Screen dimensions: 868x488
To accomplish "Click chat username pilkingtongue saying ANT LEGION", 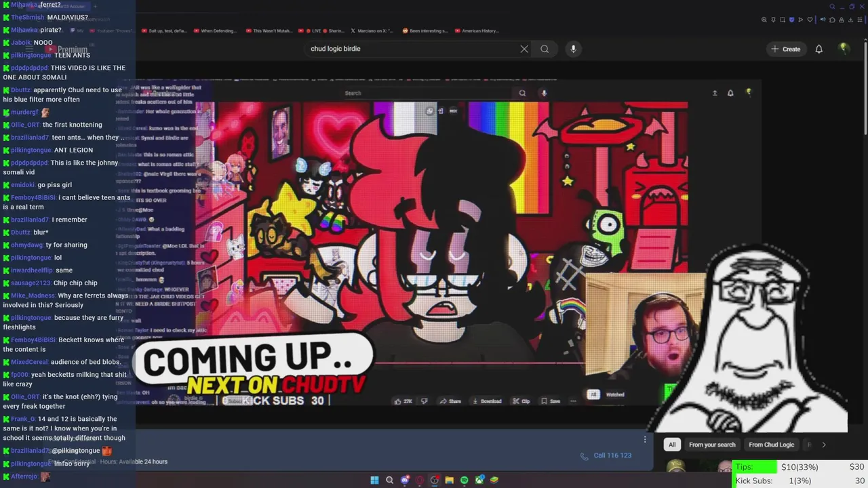I will pos(31,150).
